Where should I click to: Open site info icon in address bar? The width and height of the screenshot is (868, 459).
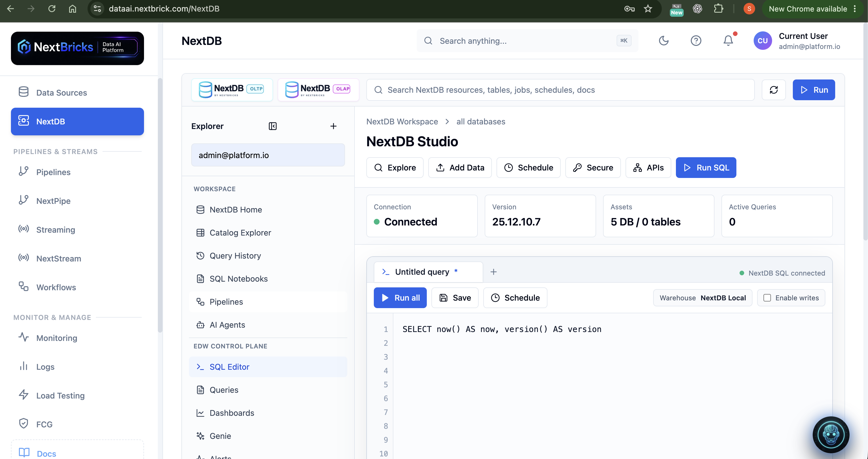tap(97, 9)
